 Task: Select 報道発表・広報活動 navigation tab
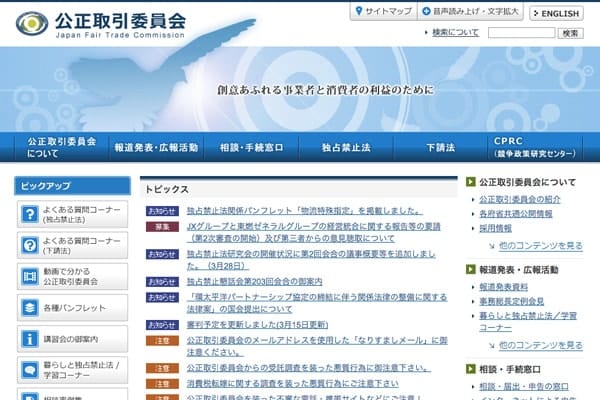155,147
